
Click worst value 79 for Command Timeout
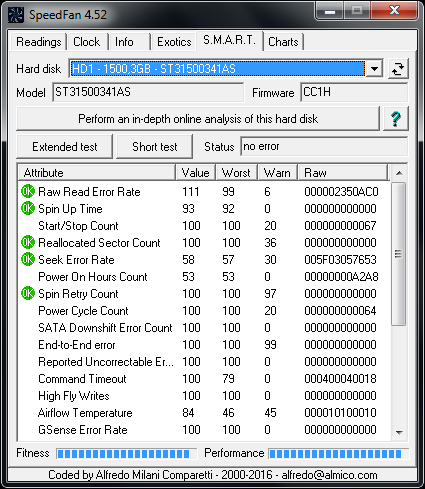228,379
